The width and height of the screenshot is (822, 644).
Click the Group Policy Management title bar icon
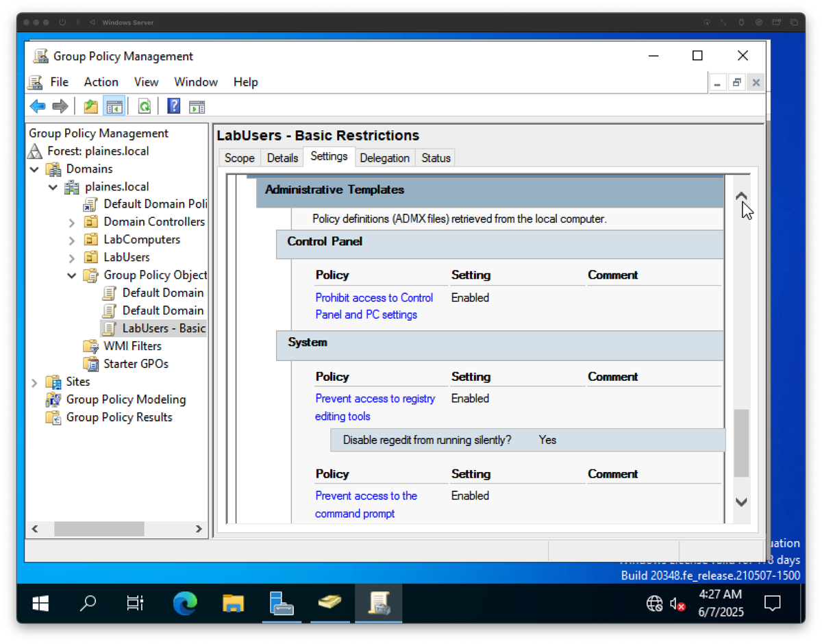click(x=40, y=56)
